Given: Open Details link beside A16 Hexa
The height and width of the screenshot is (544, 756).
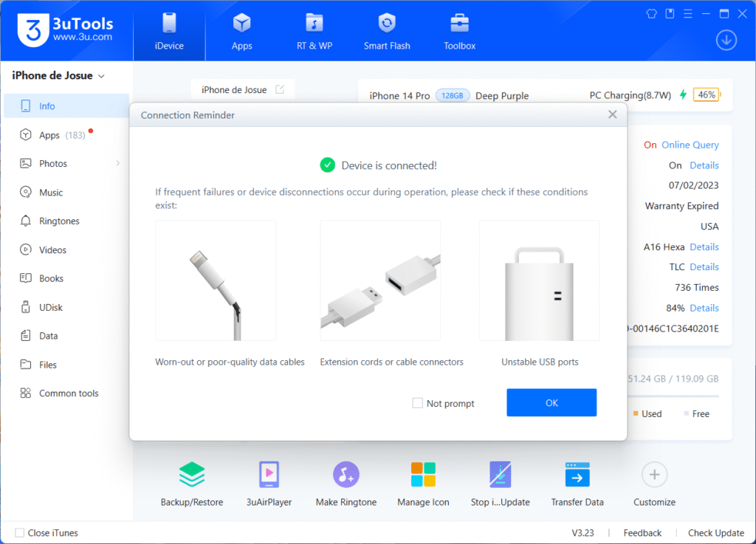Looking at the screenshot, I should pos(704,247).
